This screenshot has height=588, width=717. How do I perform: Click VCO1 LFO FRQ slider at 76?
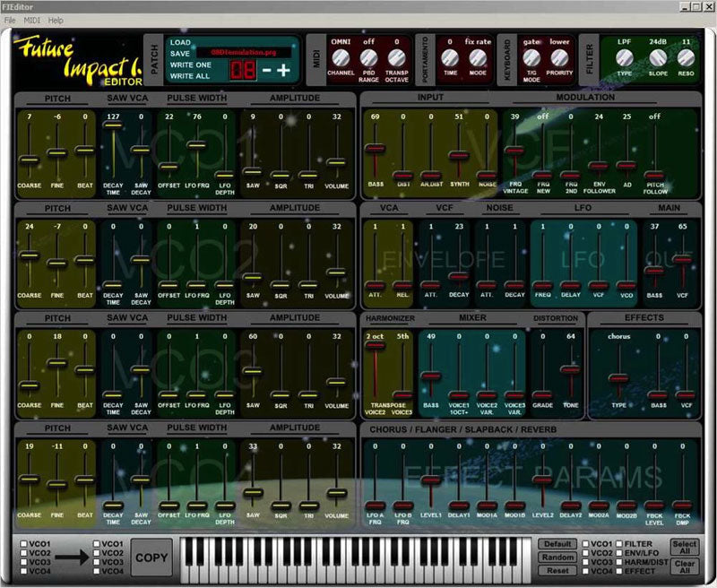pos(196,145)
